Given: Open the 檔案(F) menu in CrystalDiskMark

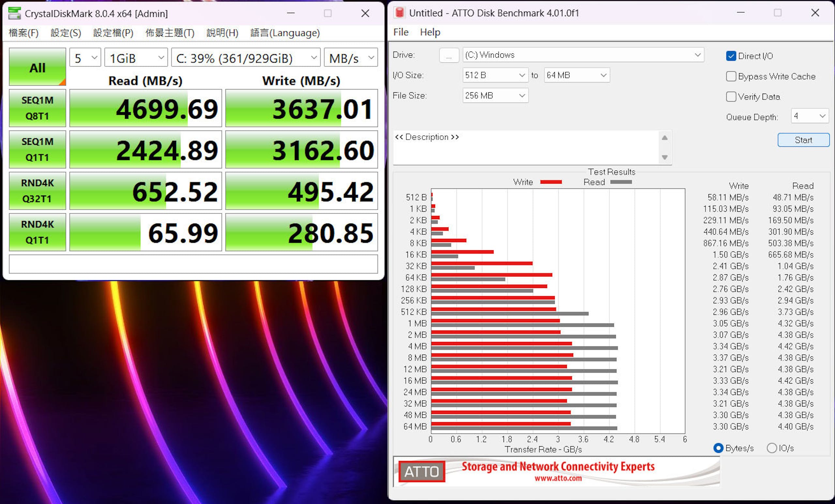Looking at the screenshot, I should click(23, 33).
